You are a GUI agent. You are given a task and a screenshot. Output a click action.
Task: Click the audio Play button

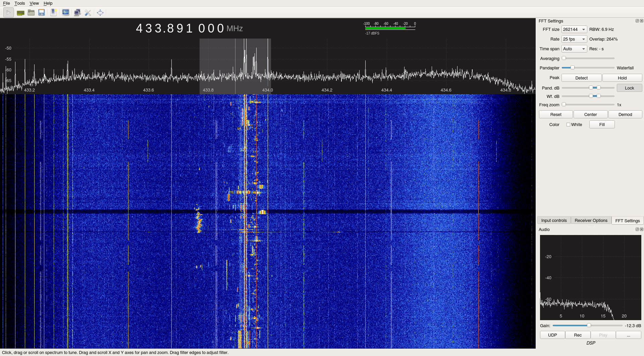click(x=603, y=335)
